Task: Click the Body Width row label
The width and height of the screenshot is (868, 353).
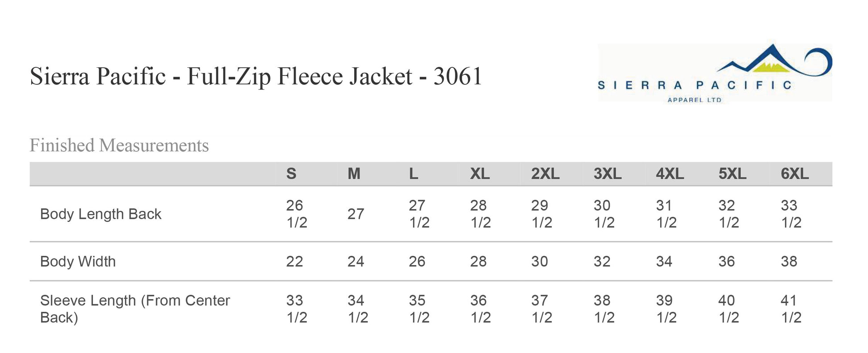Action: point(78,261)
